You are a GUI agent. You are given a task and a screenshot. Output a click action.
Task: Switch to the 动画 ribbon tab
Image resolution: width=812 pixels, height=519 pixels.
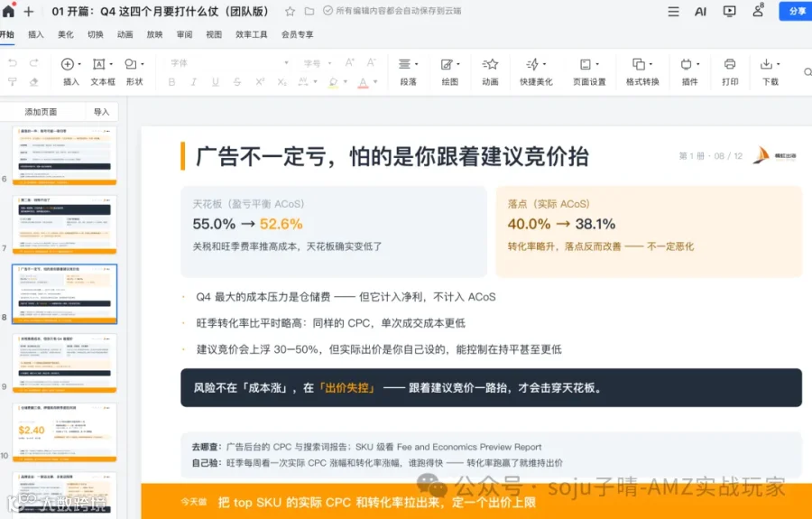pos(125,34)
